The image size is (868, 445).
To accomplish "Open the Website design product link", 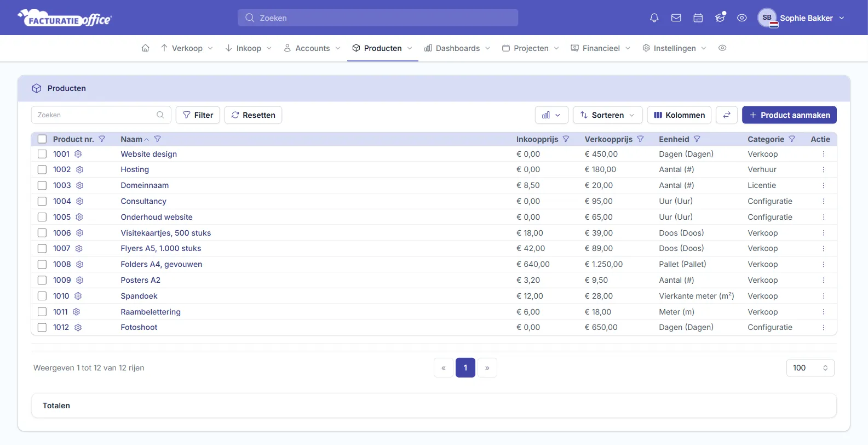I will point(149,154).
